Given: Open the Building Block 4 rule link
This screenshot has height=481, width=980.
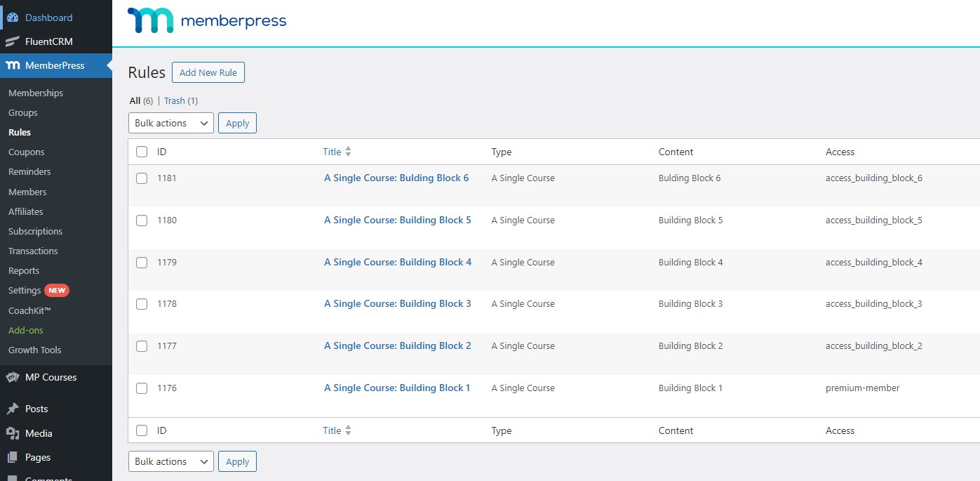Looking at the screenshot, I should [x=397, y=262].
